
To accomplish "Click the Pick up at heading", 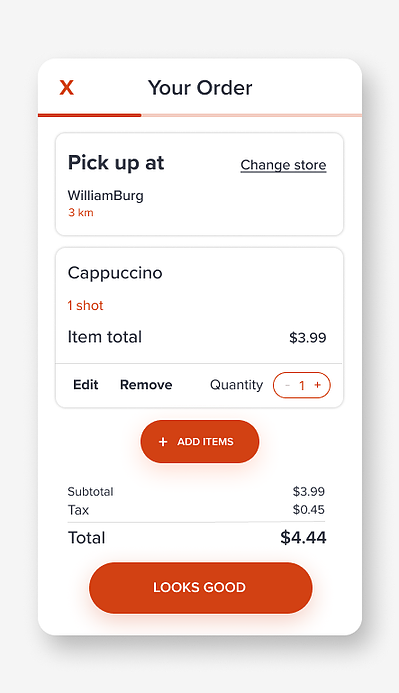I will pyautogui.click(x=116, y=163).
